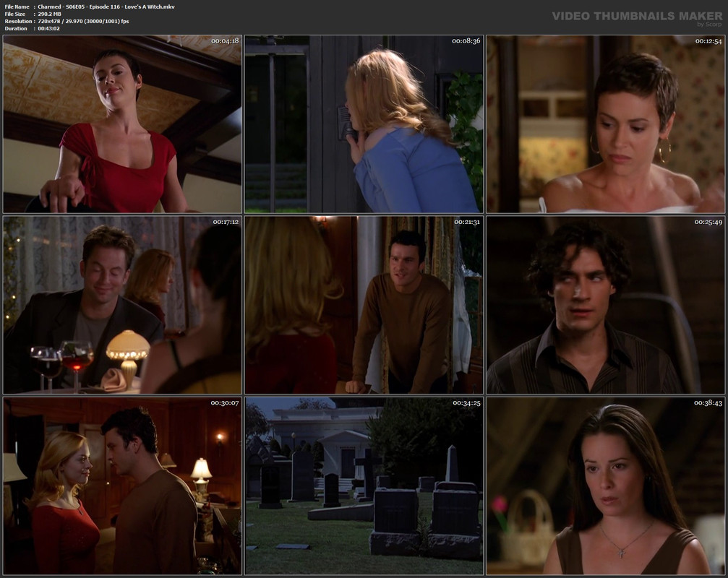Click the file name text 'Love's A Witch.mkv'

click(x=150, y=7)
